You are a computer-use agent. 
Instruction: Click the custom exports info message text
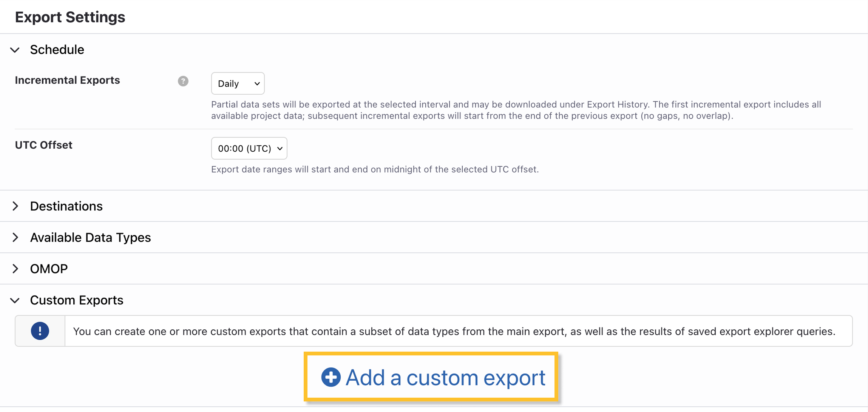click(454, 331)
